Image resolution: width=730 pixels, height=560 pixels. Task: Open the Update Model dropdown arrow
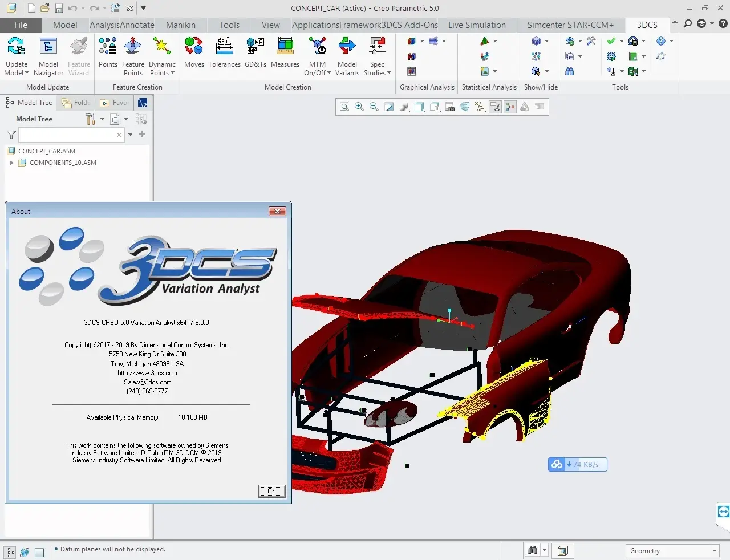point(27,73)
